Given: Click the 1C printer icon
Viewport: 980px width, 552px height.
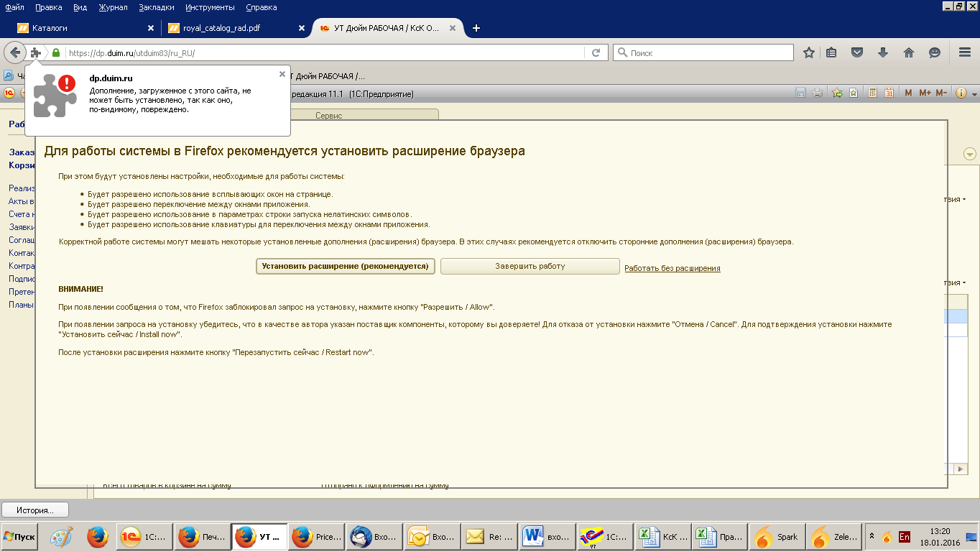Looking at the screenshot, I should (818, 93).
